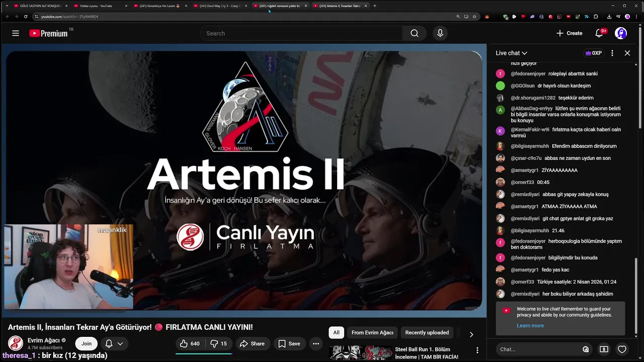Image resolution: width=644 pixels, height=362 pixels.
Task: Send a Super Chat via dollar icon
Action: 604,349
